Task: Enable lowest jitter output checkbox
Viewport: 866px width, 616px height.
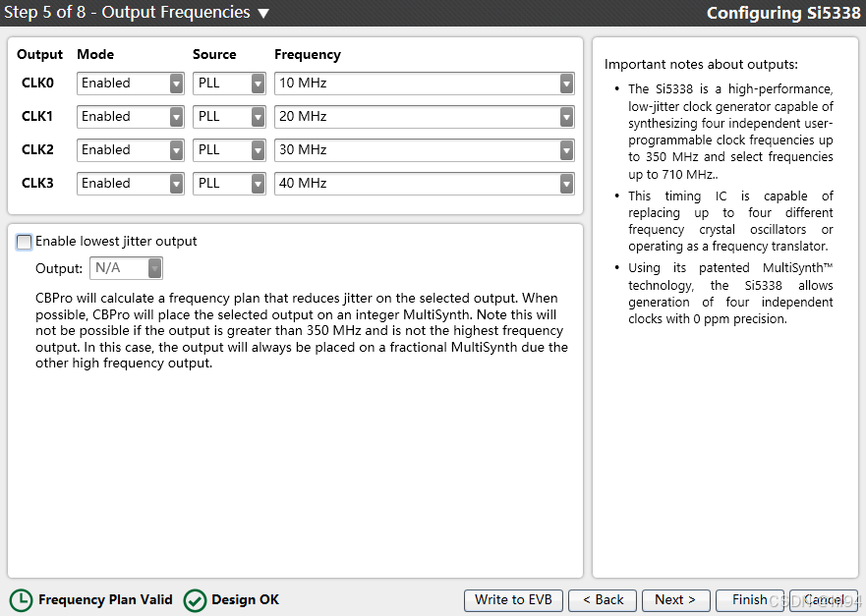Action: [24, 242]
